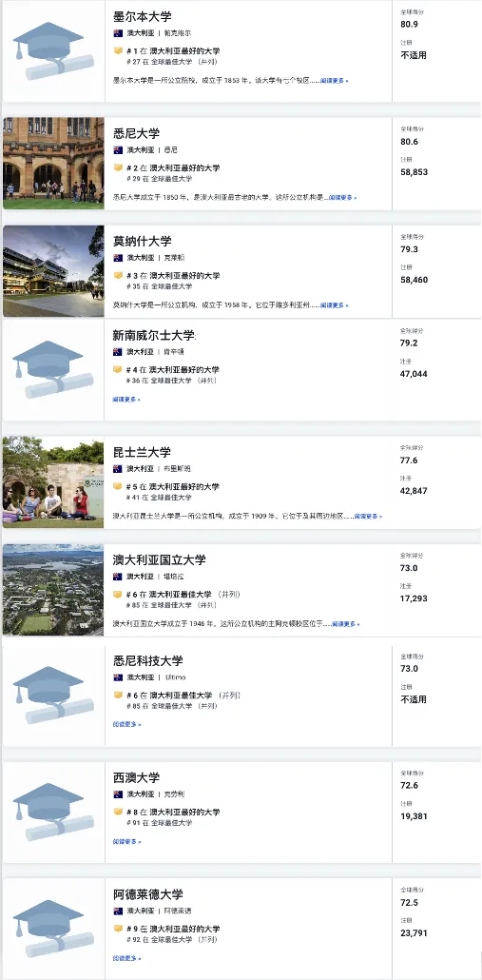Click the Australian flag icon for 澳大利亚国立大学
Image resolution: width=482 pixels, height=980 pixels.
click(117, 577)
